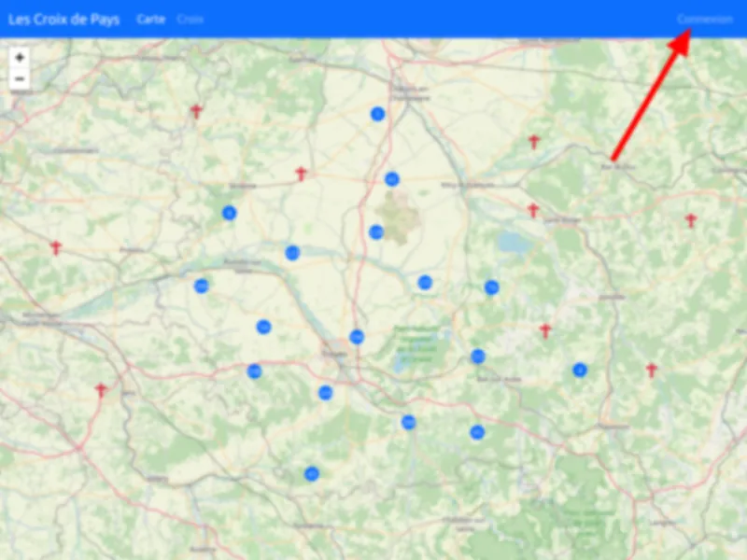Screen dimensions: 747x560
Task: Click the red cross marker above the top blue clusters
Action: [301, 173]
